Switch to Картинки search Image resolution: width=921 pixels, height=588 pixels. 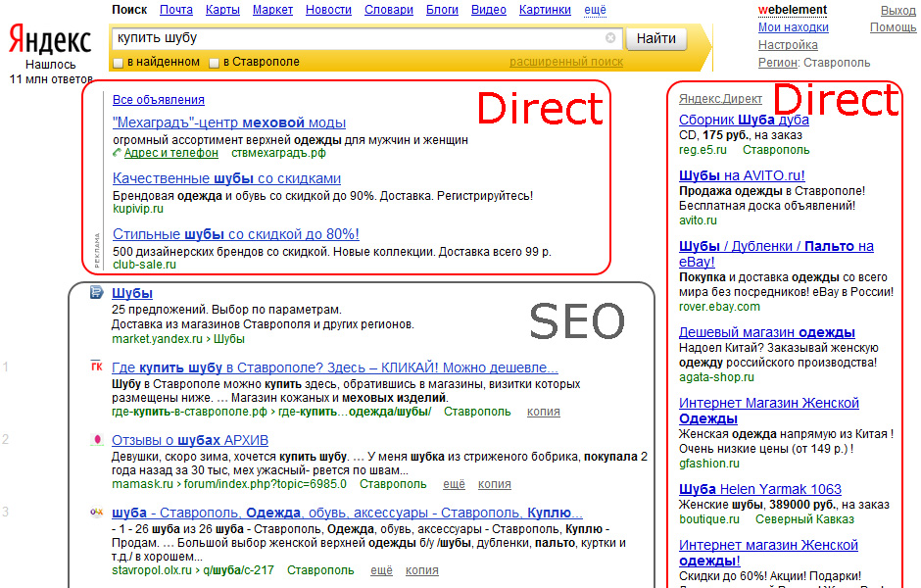coord(545,10)
